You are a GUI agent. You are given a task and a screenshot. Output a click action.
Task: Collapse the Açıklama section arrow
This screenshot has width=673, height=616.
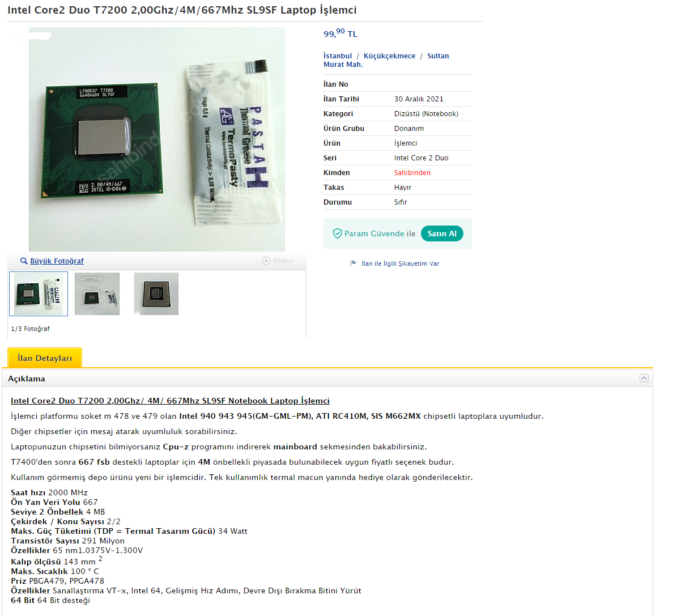click(644, 378)
